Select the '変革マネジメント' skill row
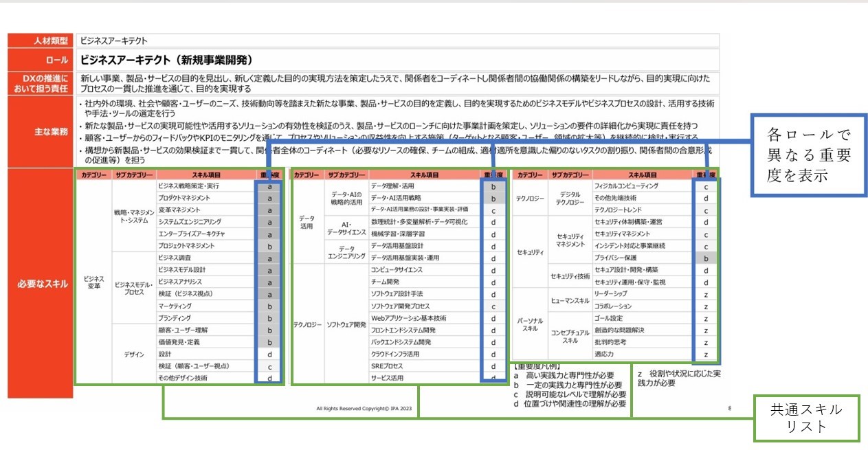Viewport: 868px width, 450px height. pos(179,210)
